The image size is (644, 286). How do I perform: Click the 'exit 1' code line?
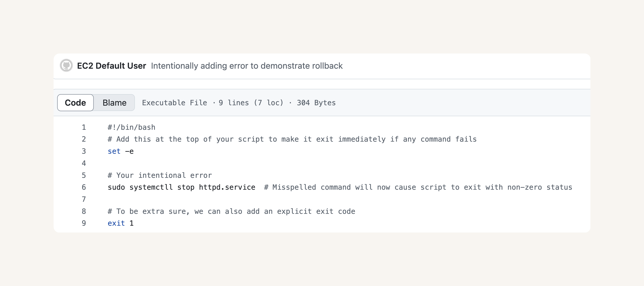[x=121, y=223]
